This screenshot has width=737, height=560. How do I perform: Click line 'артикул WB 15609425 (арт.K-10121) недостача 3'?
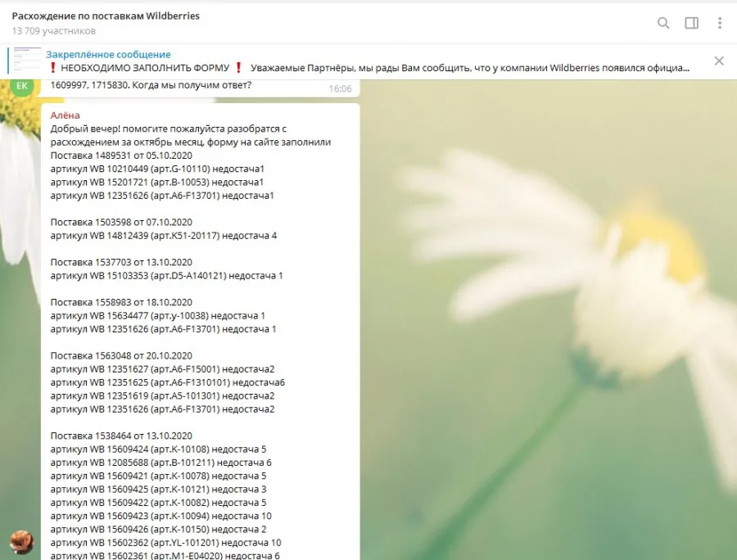pyautogui.click(x=158, y=490)
